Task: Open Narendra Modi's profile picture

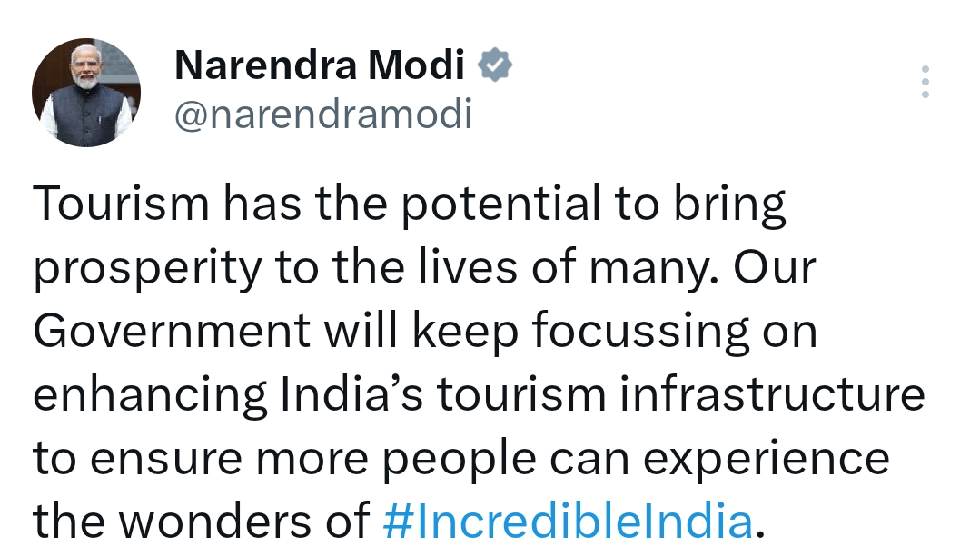Action: pos(86,93)
